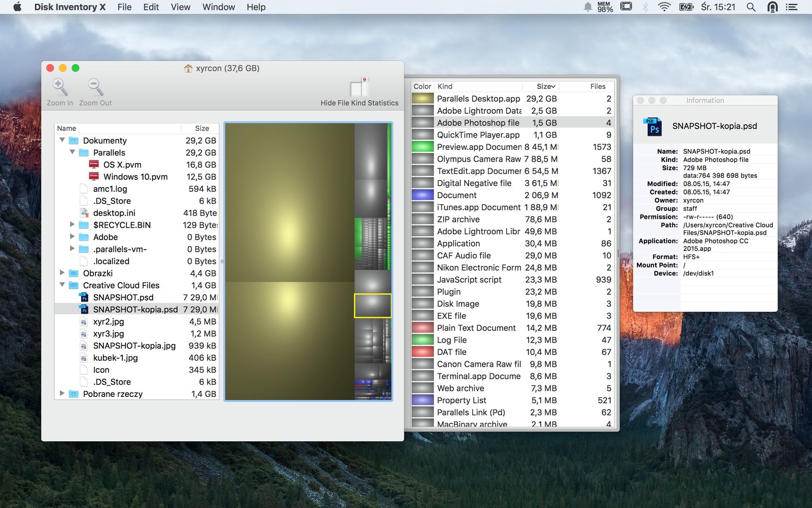Expand the Pobrane rzeczy folder
Screen dimensions: 812x508
[x=62, y=393]
